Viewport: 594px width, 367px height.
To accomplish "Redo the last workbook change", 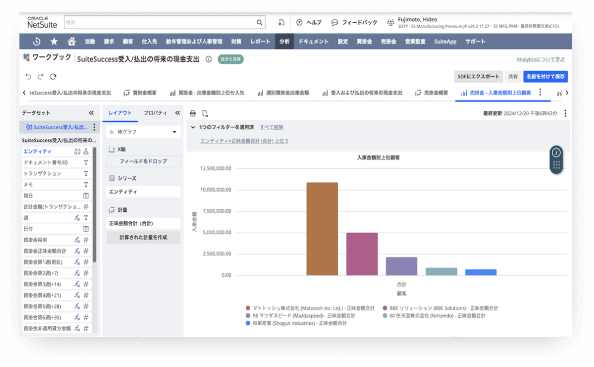I will (41, 77).
